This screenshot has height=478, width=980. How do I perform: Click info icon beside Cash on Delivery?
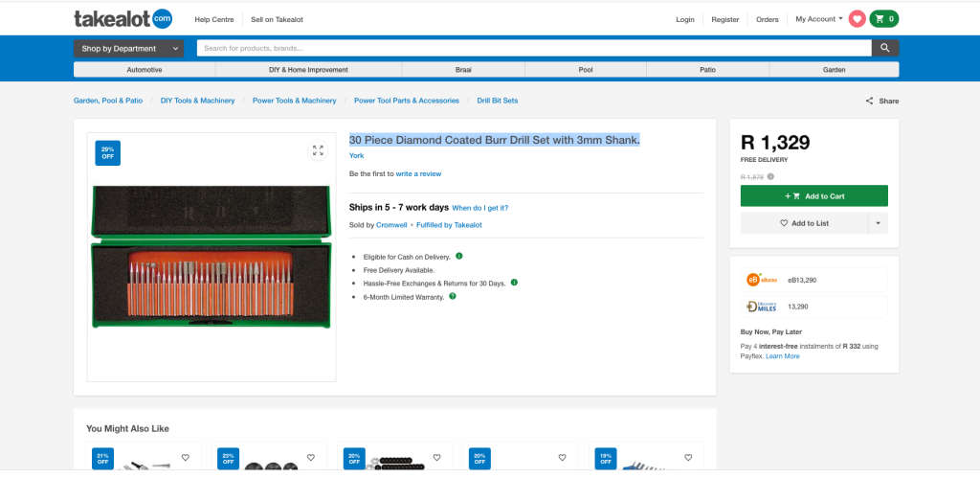pos(459,256)
